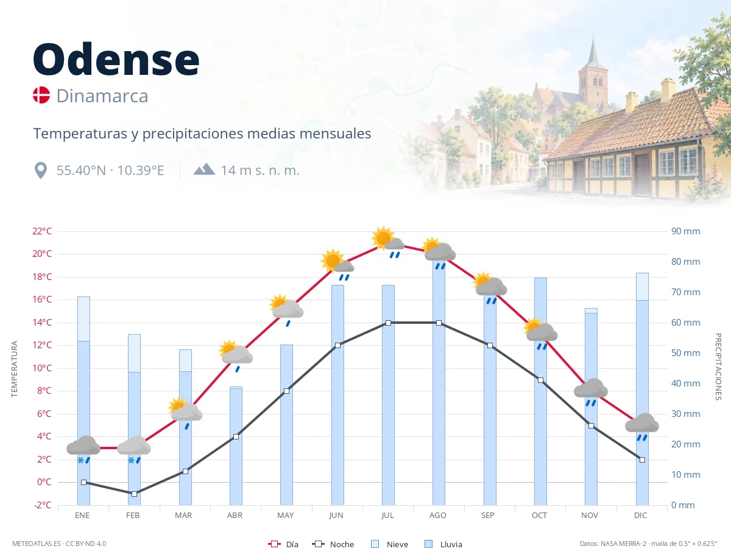Click the 22°C temperature axis label
Image resolution: width=731 pixels, height=560 pixels.
(43, 231)
